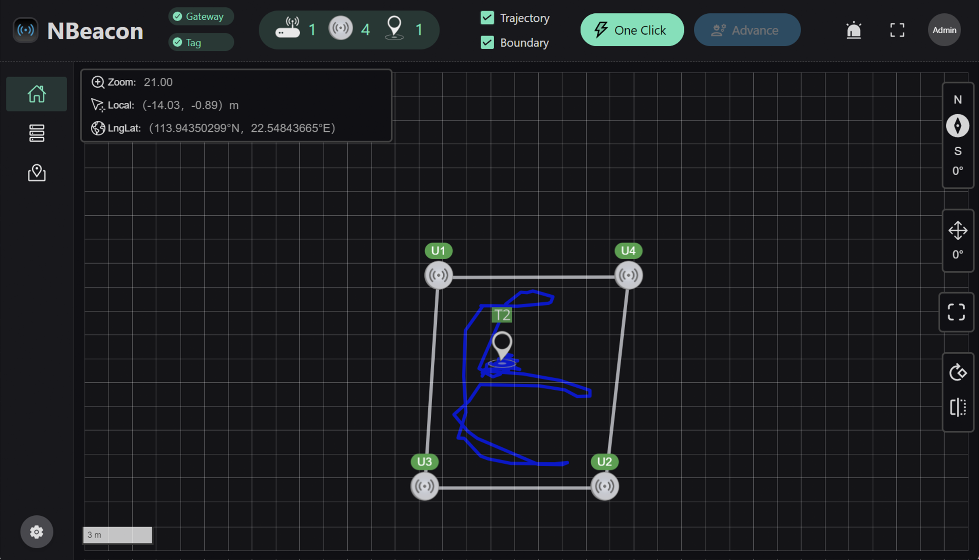Click the Advance button
Viewport: 979px width, 560px height.
point(747,29)
